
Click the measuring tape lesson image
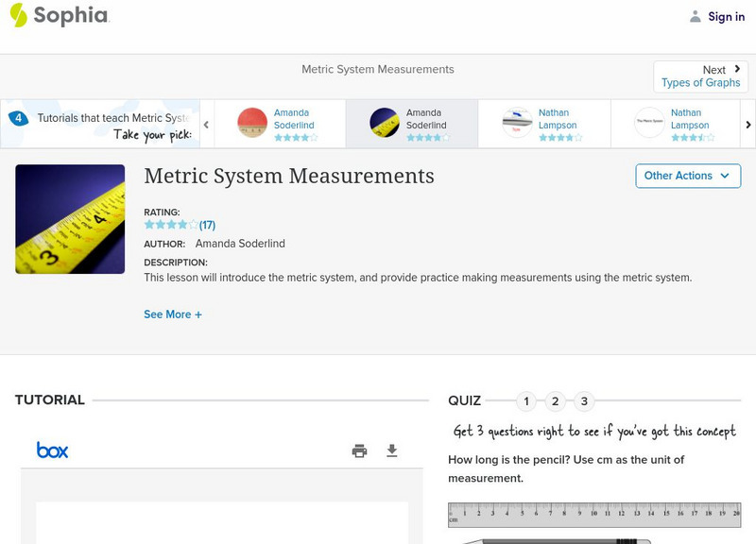[70, 219]
